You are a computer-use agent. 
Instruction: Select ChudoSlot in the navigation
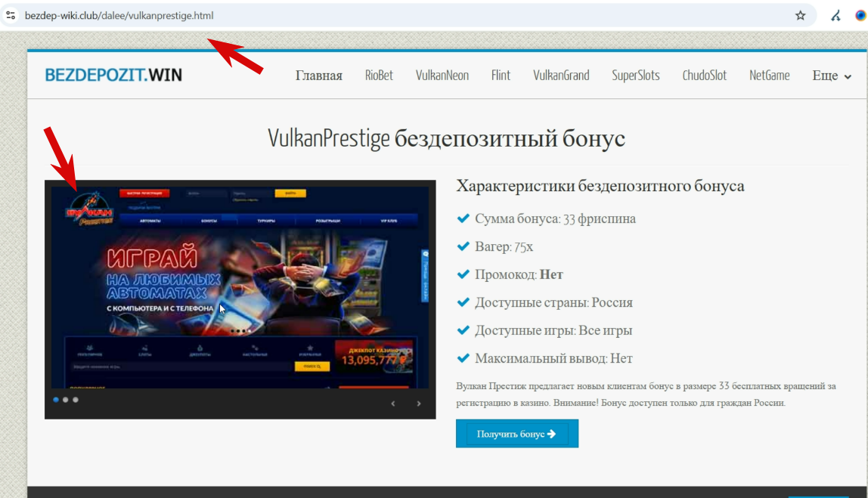pyautogui.click(x=704, y=76)
